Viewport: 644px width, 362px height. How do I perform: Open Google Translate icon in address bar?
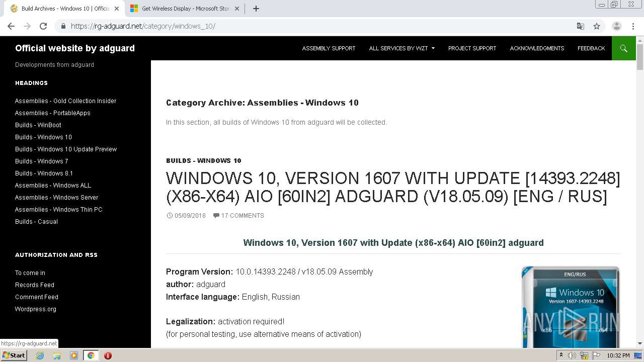(580, 26)
